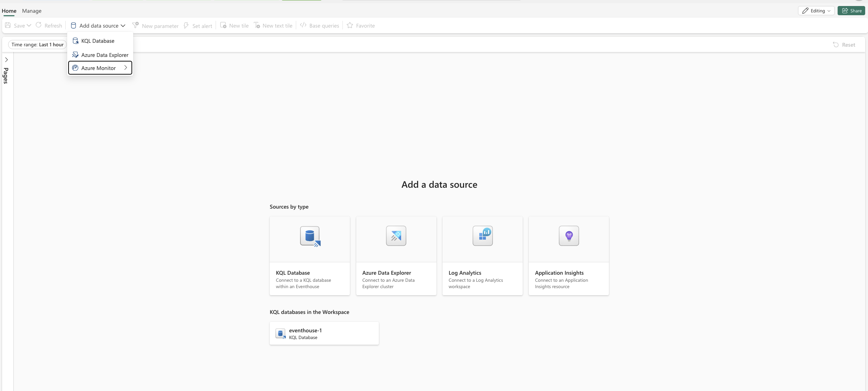Viewport: 868px width, 391px height.
Task: Switch to the Manage tab
Action: [x=32, y=11]
